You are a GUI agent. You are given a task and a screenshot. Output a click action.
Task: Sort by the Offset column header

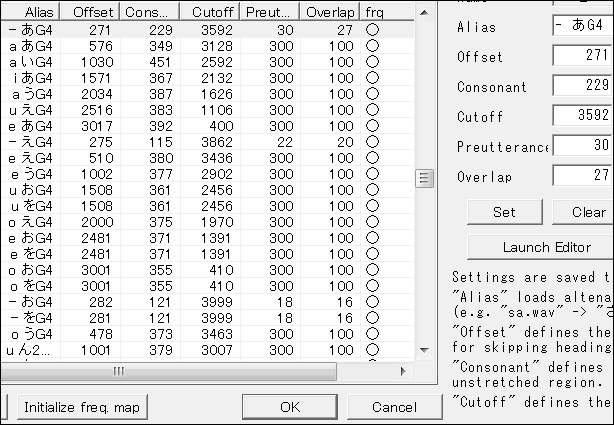[x=90, y=12]
